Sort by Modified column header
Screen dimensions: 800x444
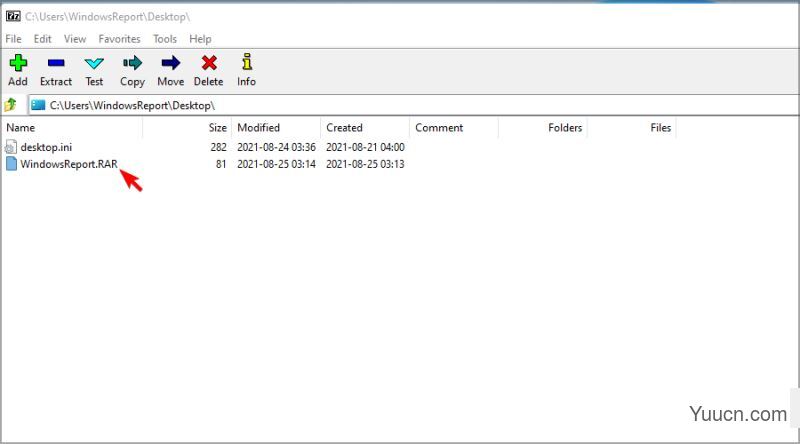point(276,128)
